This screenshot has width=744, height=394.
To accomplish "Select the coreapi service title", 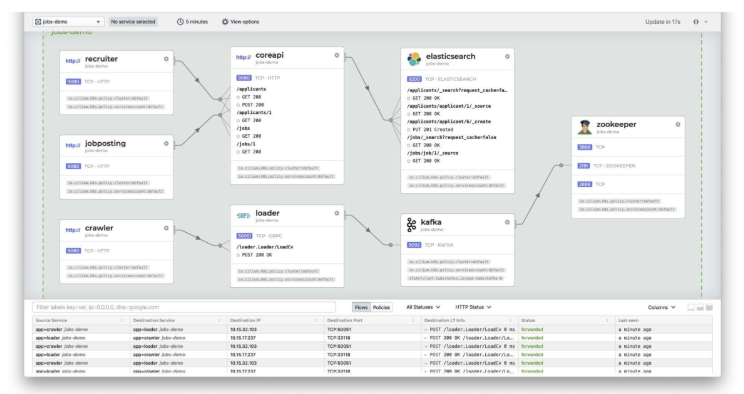I will pos(270,55).
